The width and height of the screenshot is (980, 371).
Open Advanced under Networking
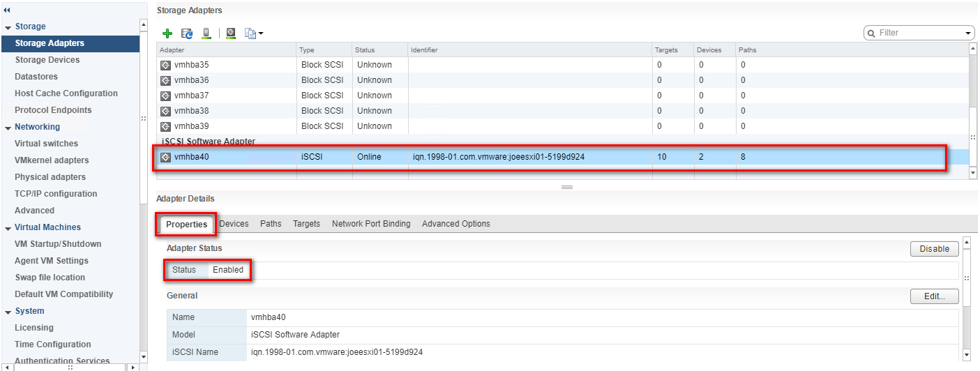click(x=34, y=211)
